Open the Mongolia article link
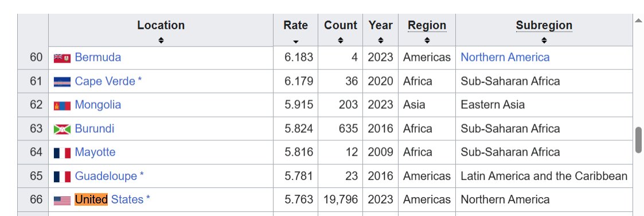 97,105
